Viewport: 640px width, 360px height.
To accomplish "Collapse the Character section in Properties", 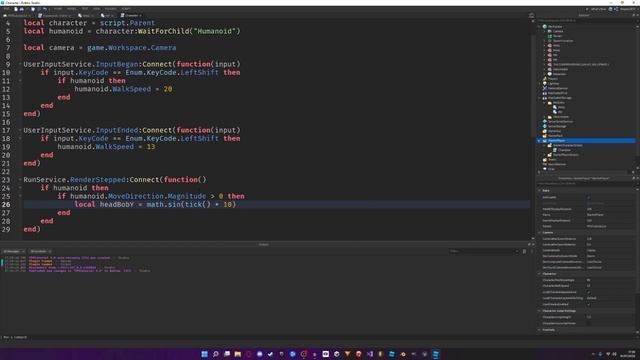I will 539,274.
